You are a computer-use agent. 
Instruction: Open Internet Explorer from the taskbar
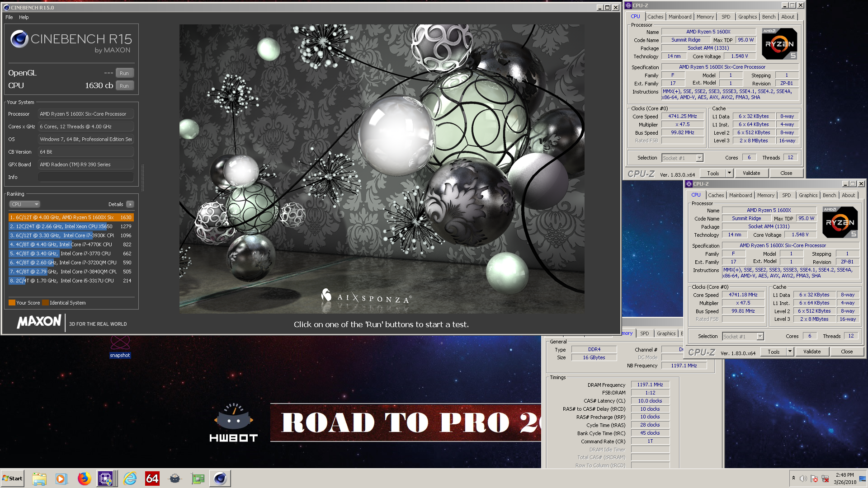130,479
